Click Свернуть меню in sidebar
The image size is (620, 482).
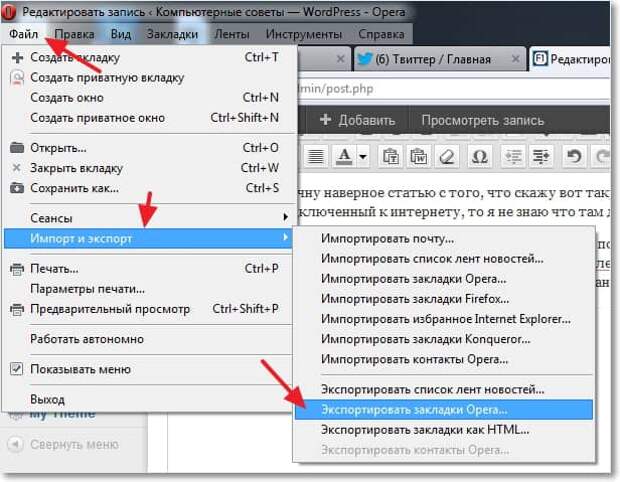click(74, 444)
